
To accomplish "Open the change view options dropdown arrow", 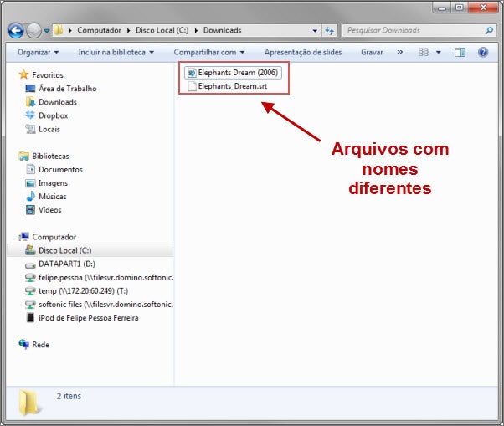I will pos(440,52).
